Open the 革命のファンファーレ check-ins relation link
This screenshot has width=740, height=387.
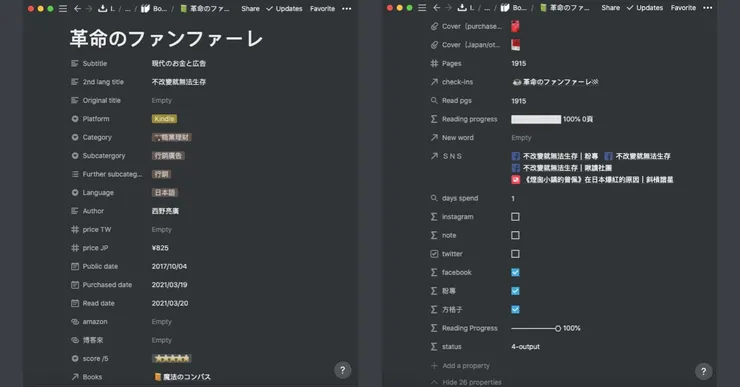point(555,82)
